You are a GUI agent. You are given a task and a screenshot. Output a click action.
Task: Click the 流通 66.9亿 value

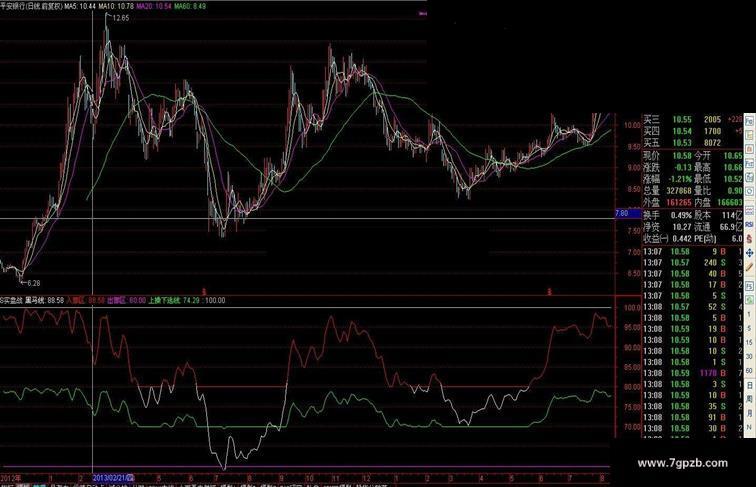click(730, 227)
